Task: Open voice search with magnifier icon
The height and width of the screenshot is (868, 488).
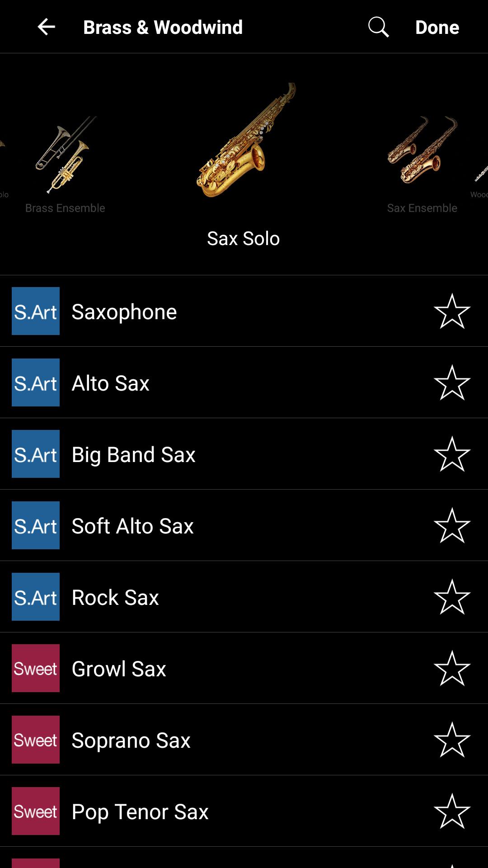Action: (378, 27)
